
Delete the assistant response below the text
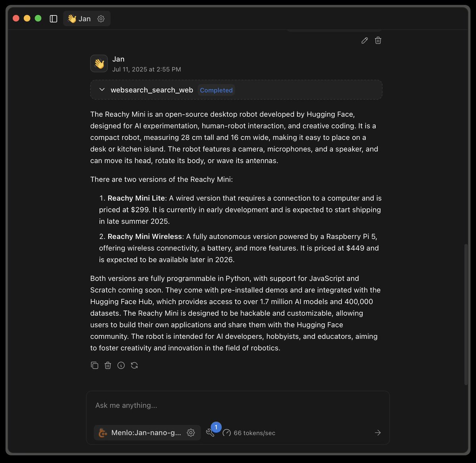pos(108,365)
